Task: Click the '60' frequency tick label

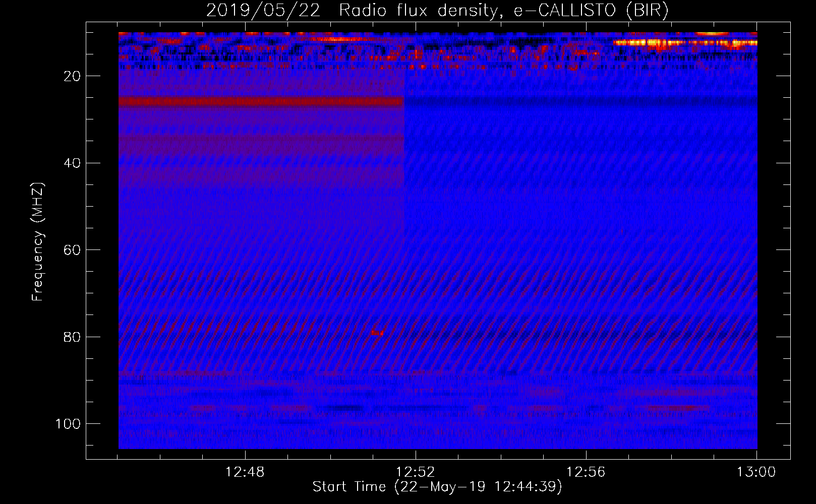Action: (x=72, y=250)
